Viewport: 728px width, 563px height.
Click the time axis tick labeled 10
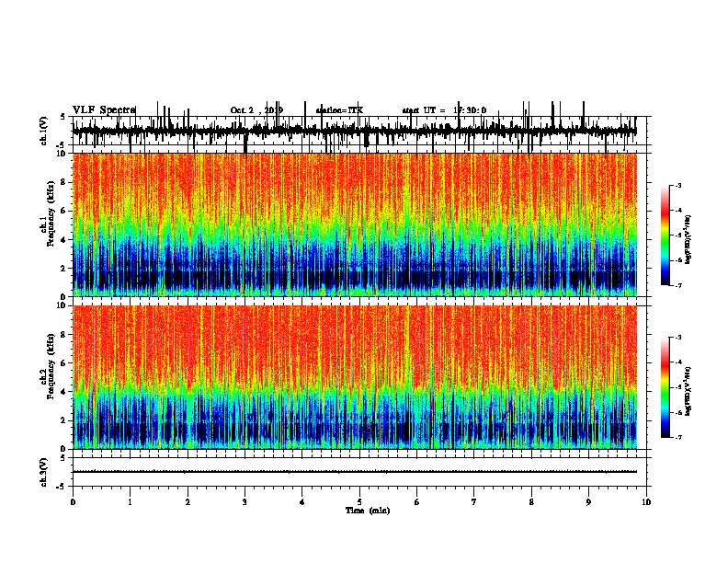(x=646, y=501)
